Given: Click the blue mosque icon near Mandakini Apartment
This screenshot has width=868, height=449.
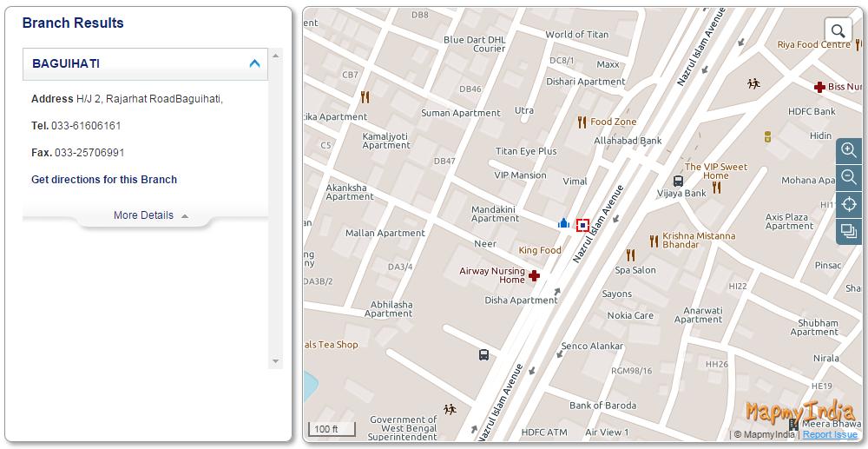Looking at the screenshot, I should tap(563, 223).
